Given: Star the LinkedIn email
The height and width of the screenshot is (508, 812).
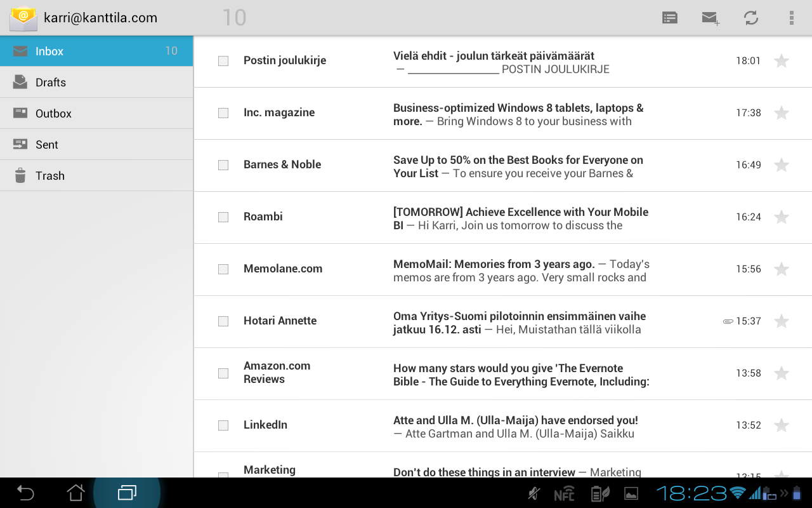Looking at the screenshot, I should 782,425.
